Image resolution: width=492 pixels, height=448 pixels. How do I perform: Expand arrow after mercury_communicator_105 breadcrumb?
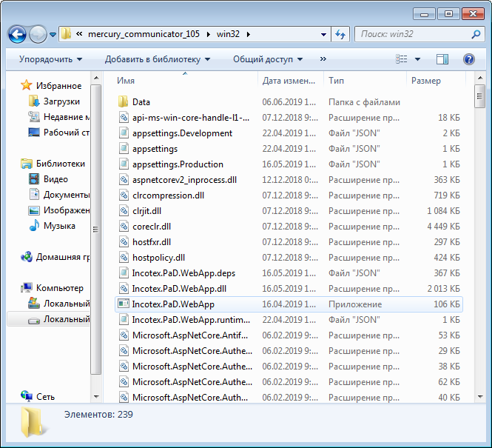[208, 34]
